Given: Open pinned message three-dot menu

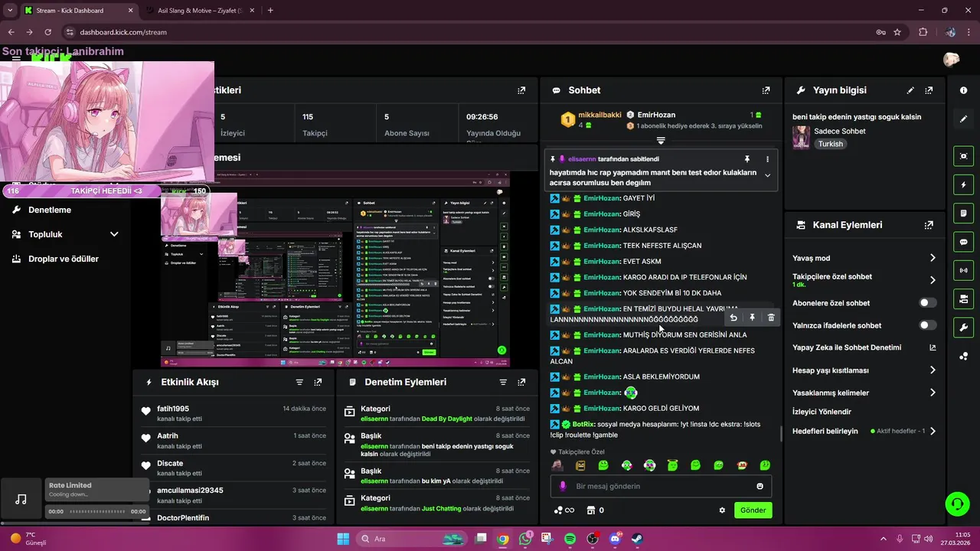Looking at the screenshot, I should pos(767,159).
